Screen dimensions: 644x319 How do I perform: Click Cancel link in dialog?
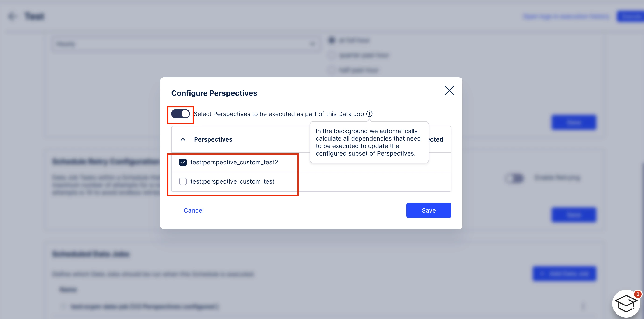tap(193, 210)
